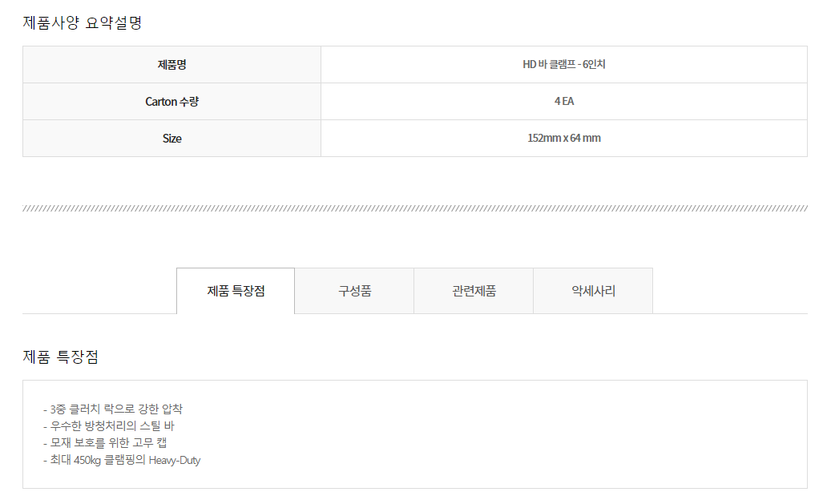The image size is (835, 504).
Task: Click the striped divider line
Action: 415,208
